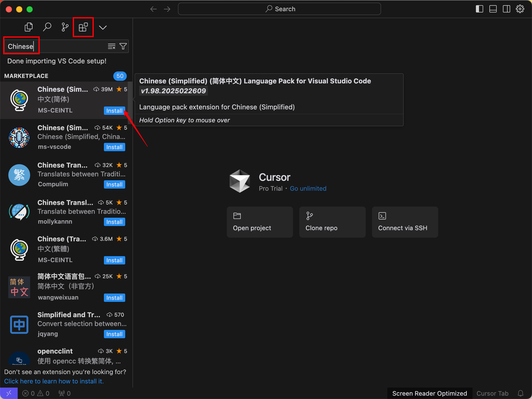Open the Search magnifier panel icon

(x=47, y=27)
